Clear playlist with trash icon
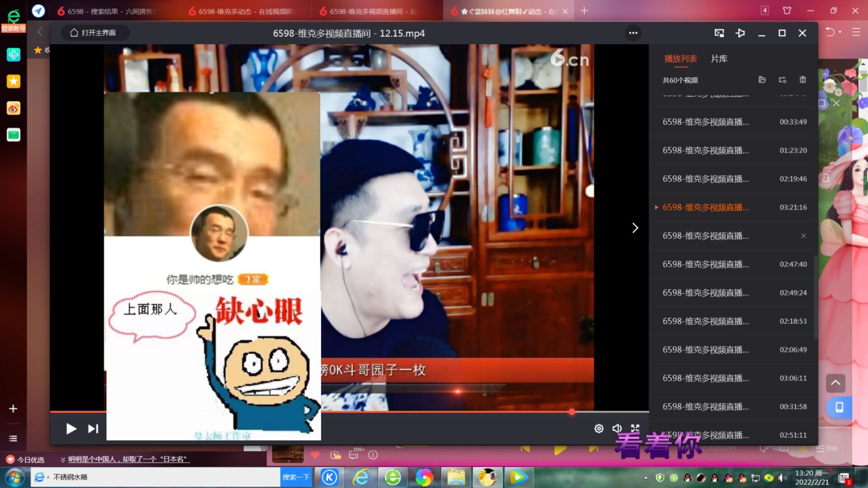The width and height of the screenshot is (868, 488). tap(802, 80)
